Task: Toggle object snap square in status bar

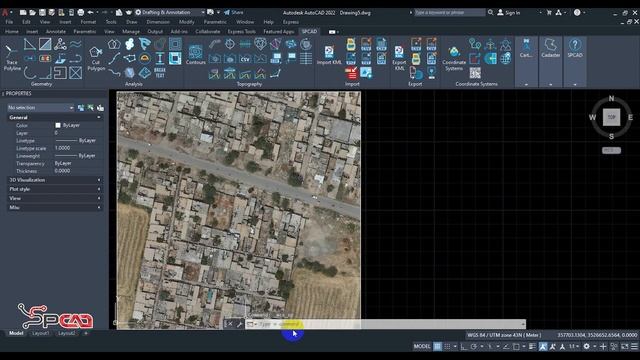Action: (516, 347)
